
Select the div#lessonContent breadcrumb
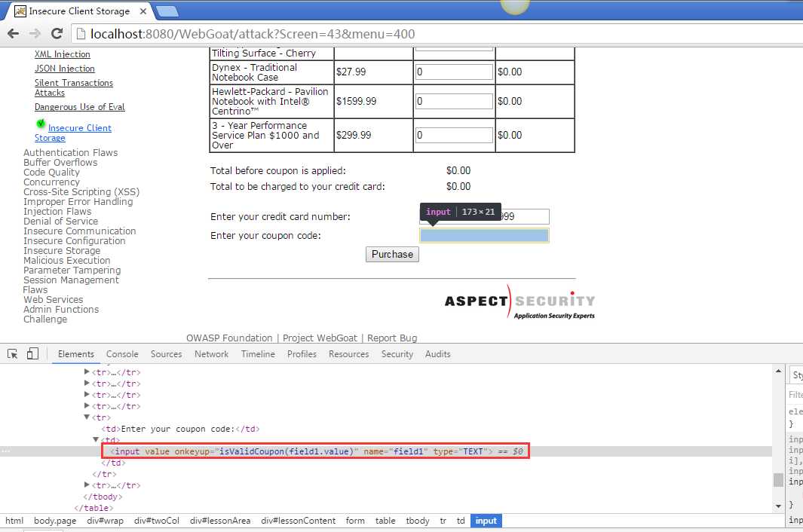[298, 521]
